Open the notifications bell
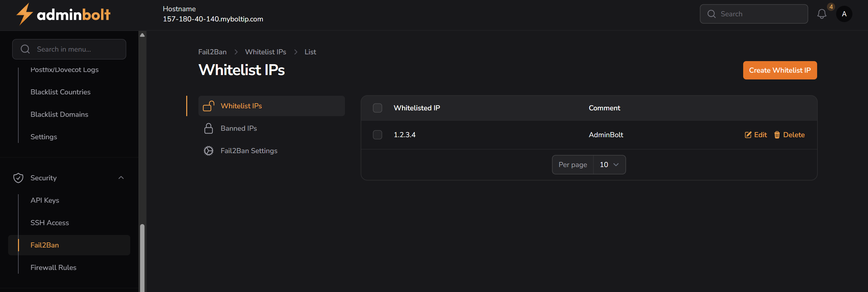 tap(822, 14)
